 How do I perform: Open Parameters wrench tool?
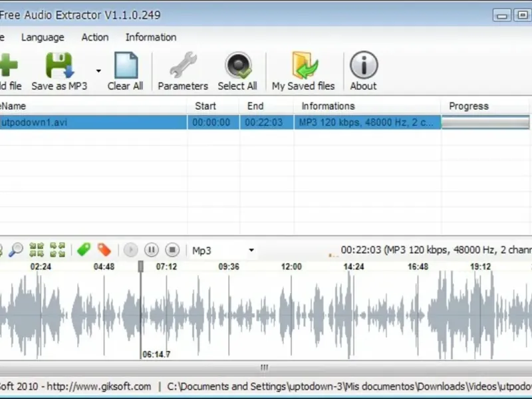pyautogui.click(x=184, y=65)
